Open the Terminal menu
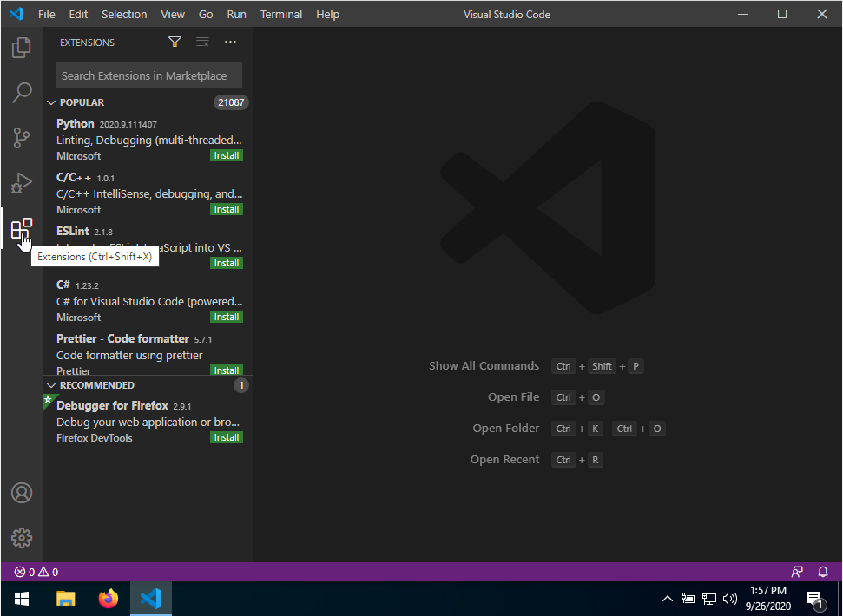 click(281, 15)
